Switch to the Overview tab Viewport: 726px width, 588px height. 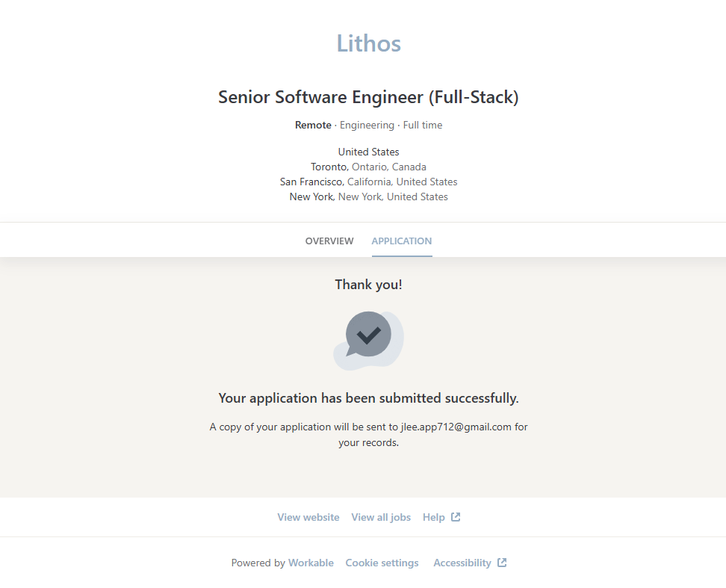click(329, 241)
